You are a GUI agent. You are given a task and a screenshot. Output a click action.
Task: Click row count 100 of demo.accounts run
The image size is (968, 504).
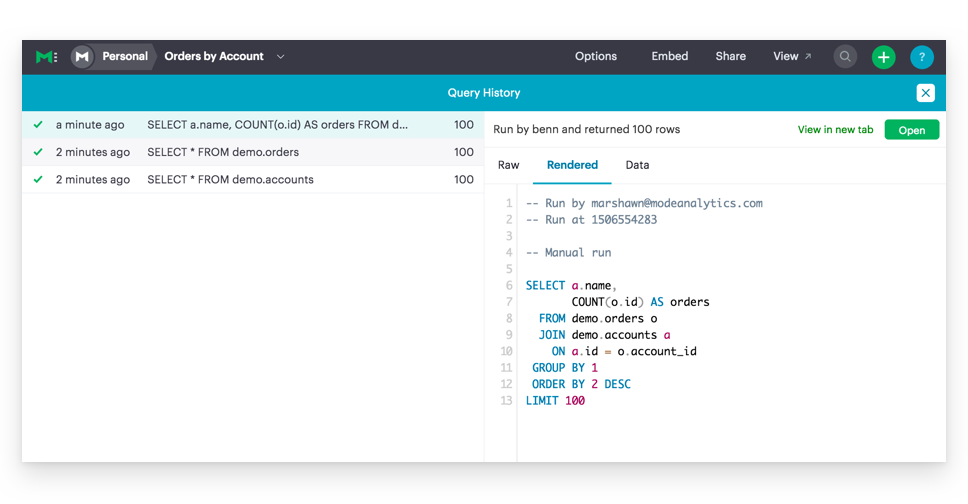(464, 179)
